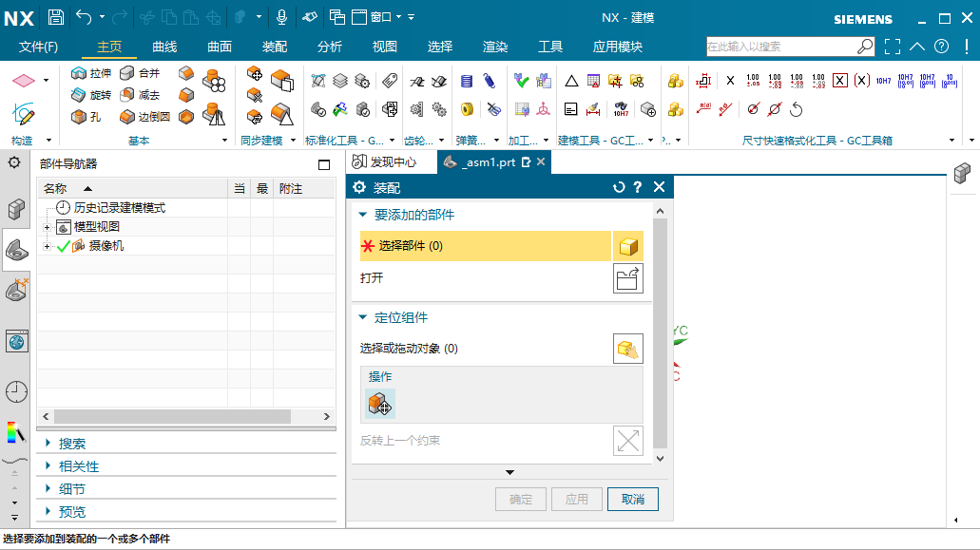Click the 取消 button

click(632, 499)
